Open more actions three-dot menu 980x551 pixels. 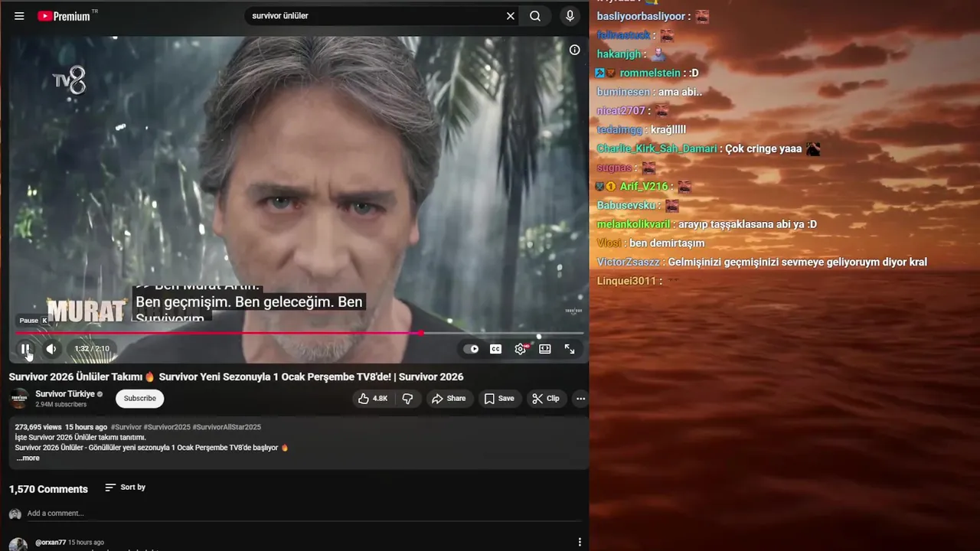tap(580, 399)
